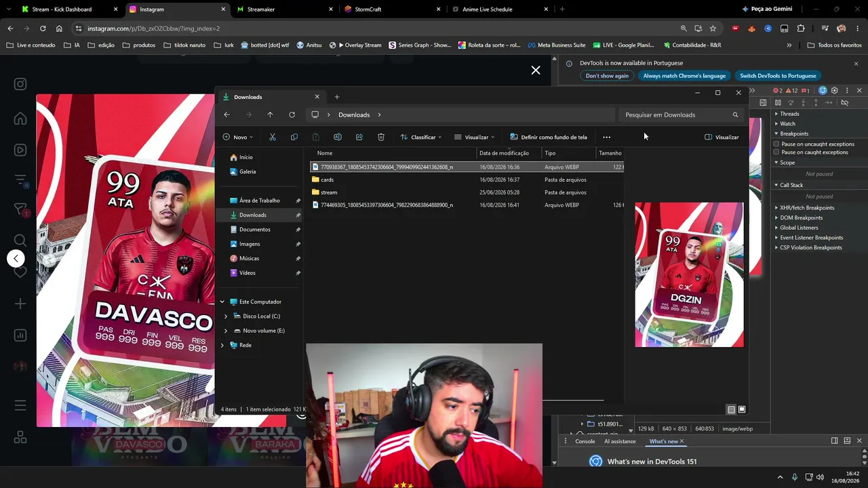Screen dimensions: 868x488
Task: Pause script execution in DevTools debugger
Action: (x=778, y=103)
